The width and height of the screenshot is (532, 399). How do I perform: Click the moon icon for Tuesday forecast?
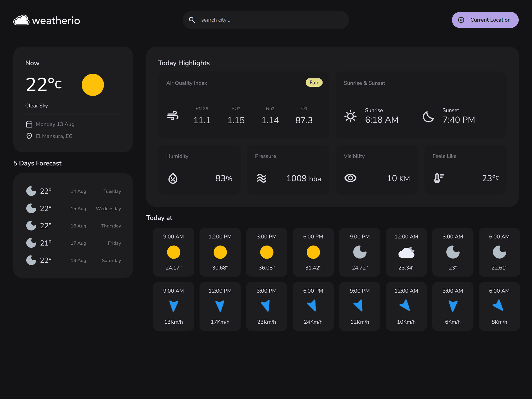tap(31, 191)
